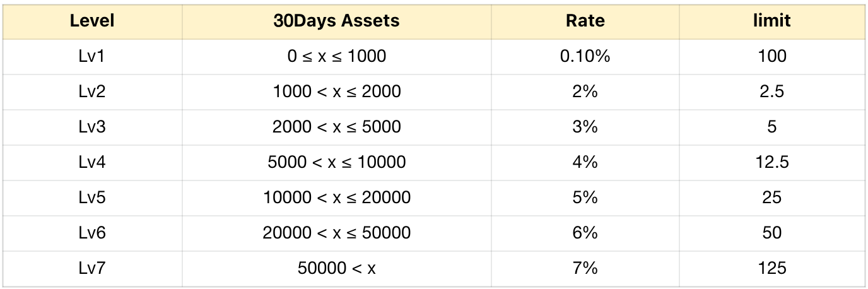Click the 7% rate cell

click(x=585, y=269)
